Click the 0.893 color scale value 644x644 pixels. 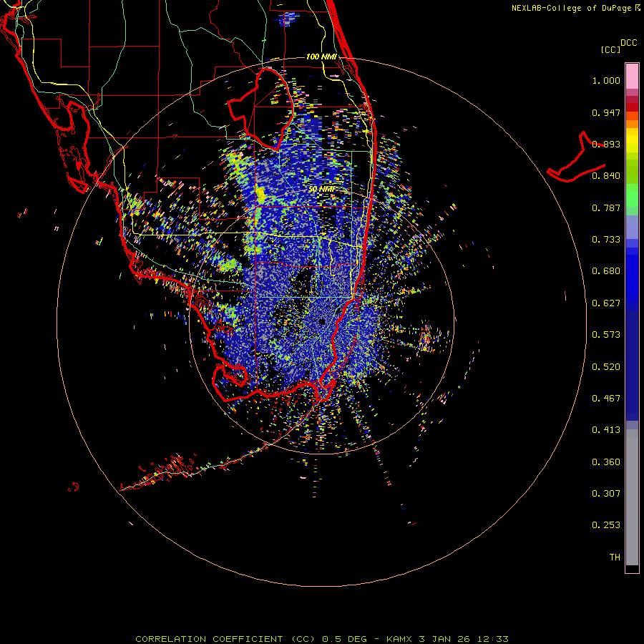606,144
